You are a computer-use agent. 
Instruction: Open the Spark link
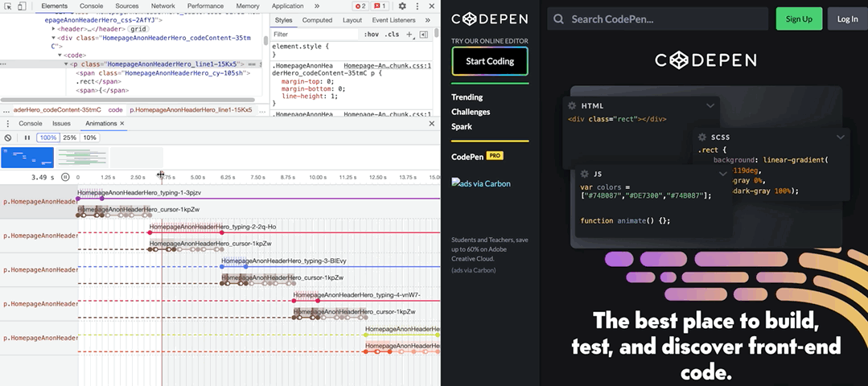[462, 126]
